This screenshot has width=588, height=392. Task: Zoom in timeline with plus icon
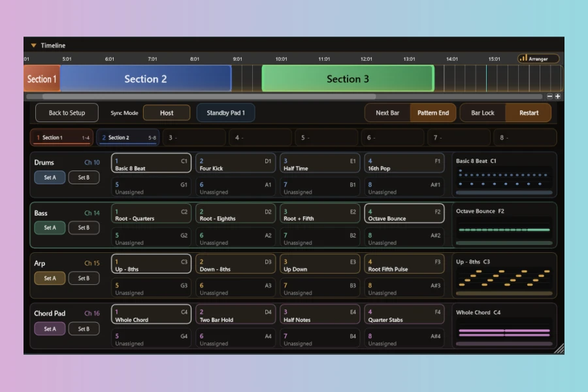click(x=558, y=97)
